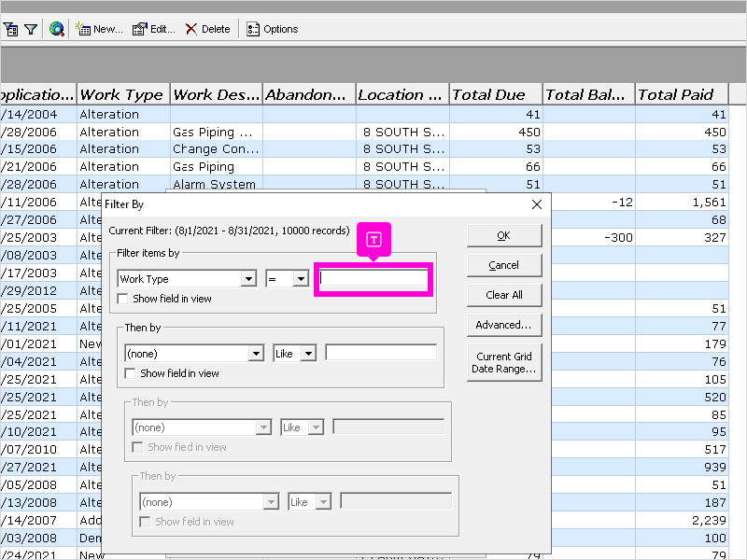Click first Then by value input field
Screen dimensions: 747x560
(381, 353)
